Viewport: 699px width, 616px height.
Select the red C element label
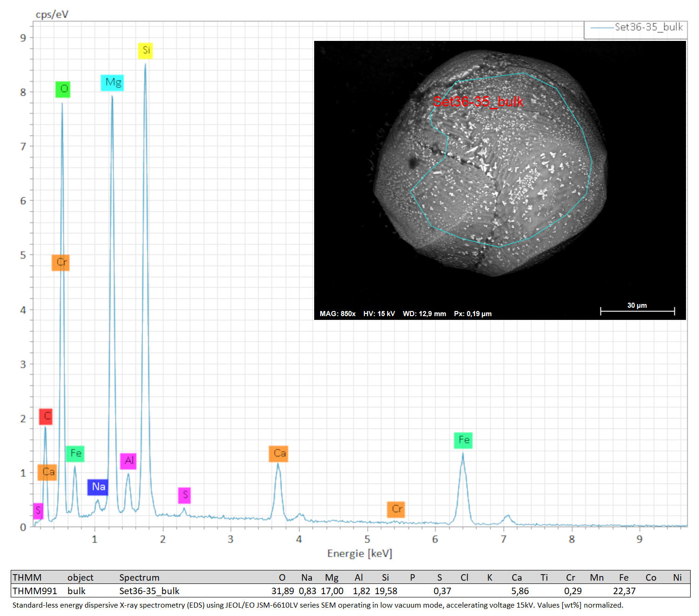tap(46, 416)
